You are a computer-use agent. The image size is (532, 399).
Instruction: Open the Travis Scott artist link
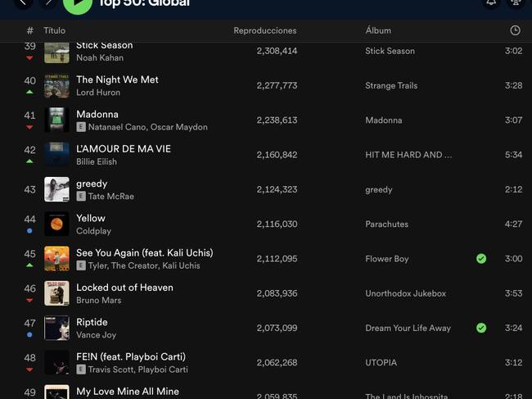coord(111,370)
